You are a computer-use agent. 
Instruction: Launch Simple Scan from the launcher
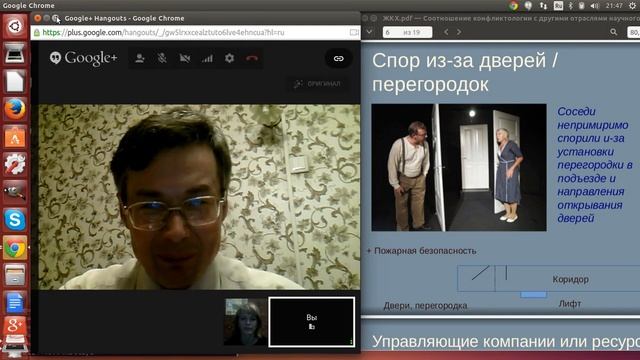(x=15, y=54)
